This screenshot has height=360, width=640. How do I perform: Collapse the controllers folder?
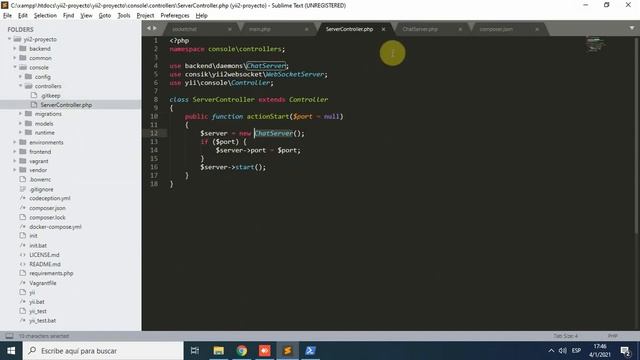tap(20, 86)
